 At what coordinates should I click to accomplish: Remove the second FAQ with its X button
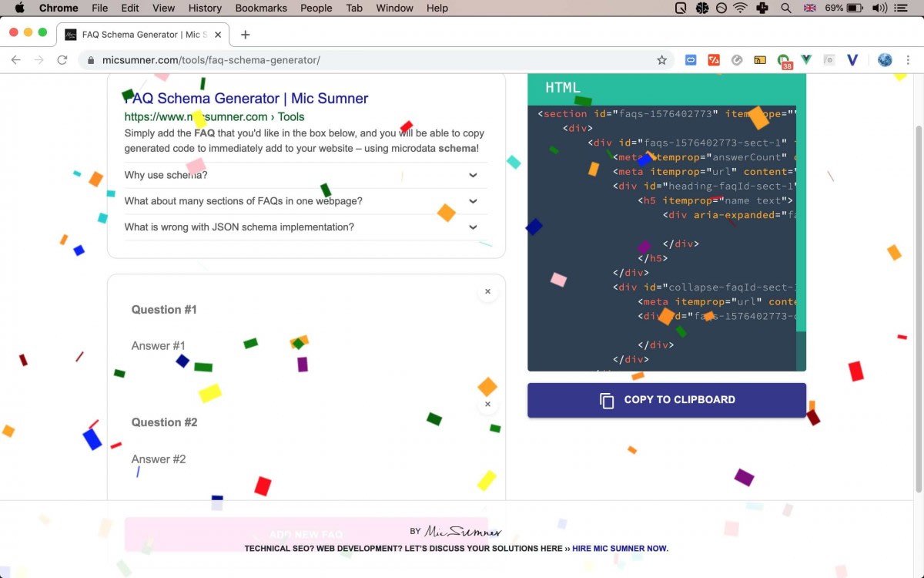click(487, 404)
